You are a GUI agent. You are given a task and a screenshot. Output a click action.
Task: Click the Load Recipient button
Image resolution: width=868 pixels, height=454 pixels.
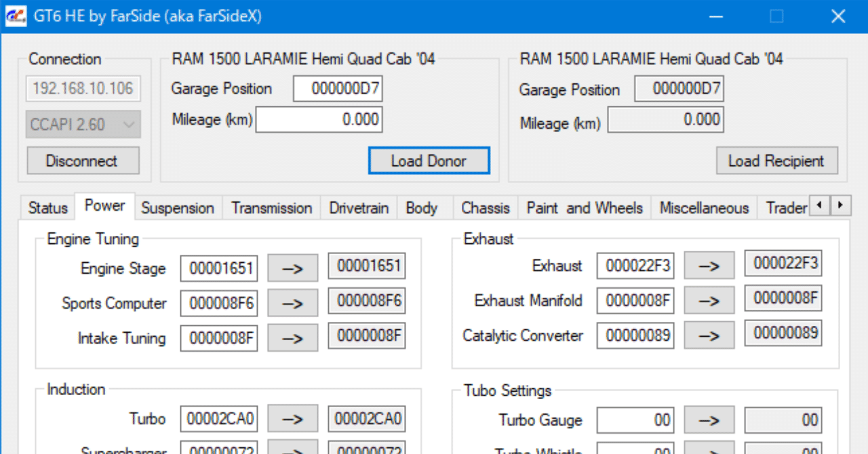[x=776, y=161]
